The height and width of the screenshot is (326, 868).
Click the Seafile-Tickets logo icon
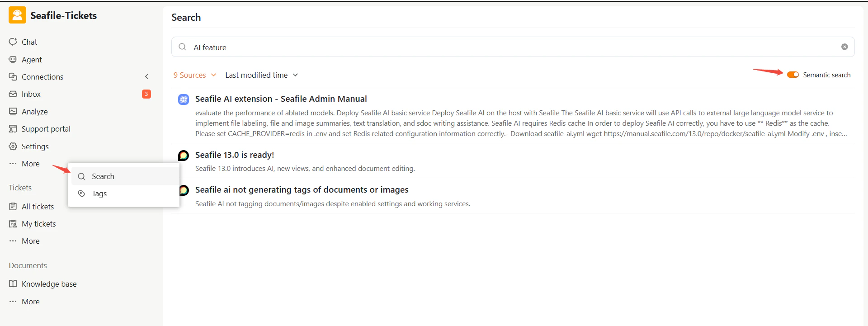click(x=17, y=15)
